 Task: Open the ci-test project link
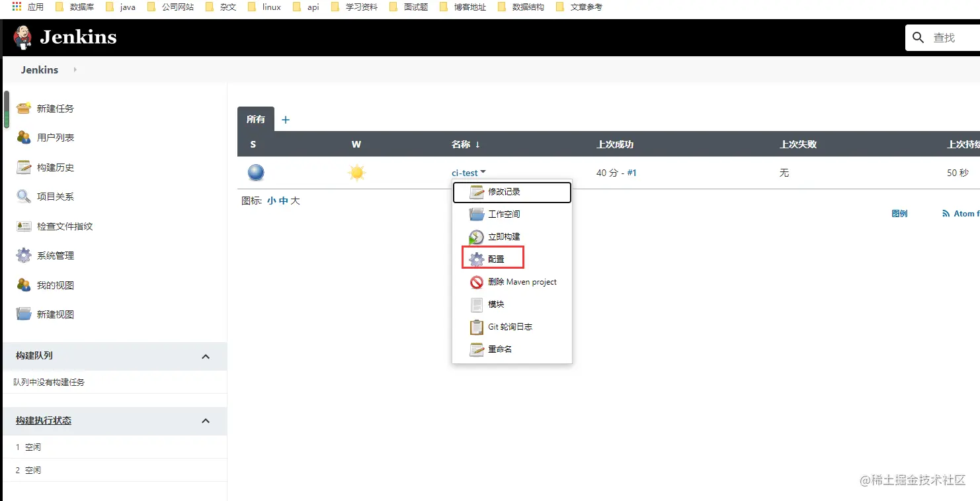(x=465, y=173)
